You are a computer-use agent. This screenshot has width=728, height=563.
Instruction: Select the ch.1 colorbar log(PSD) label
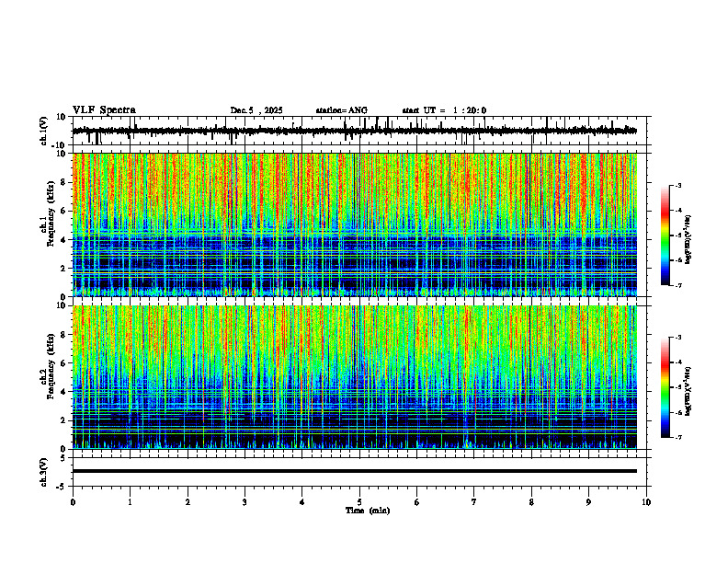point(688,239)
